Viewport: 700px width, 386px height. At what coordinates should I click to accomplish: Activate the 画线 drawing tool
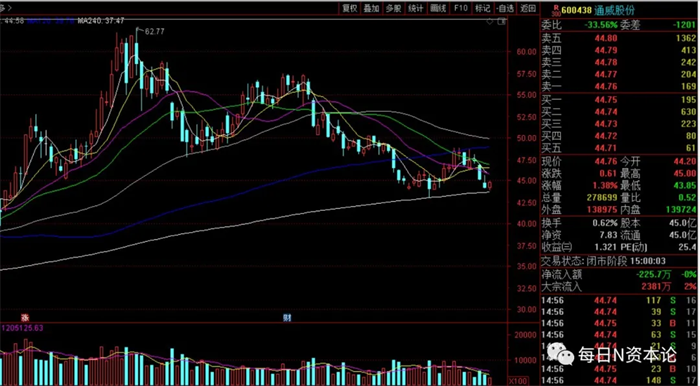pos(438,8)
